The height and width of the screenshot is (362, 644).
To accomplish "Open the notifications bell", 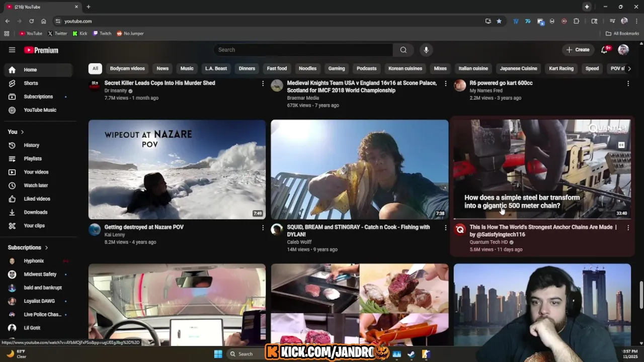I will coord(605,50).
